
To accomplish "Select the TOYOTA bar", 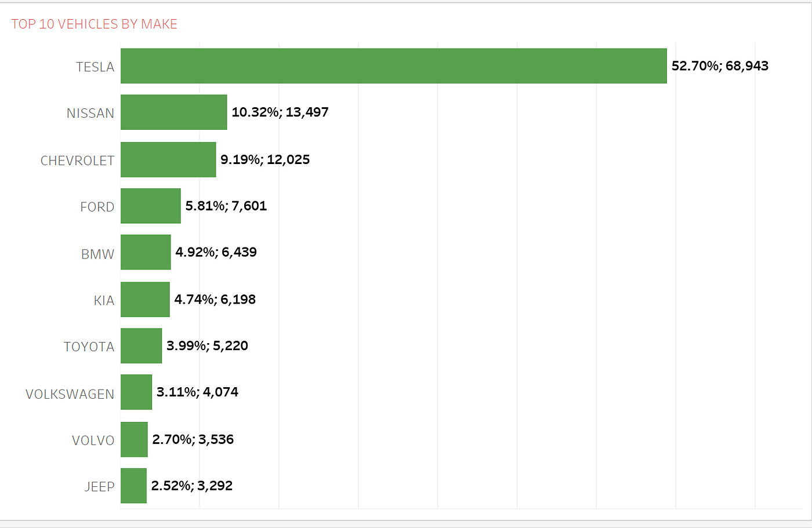I will click(142, 346).
